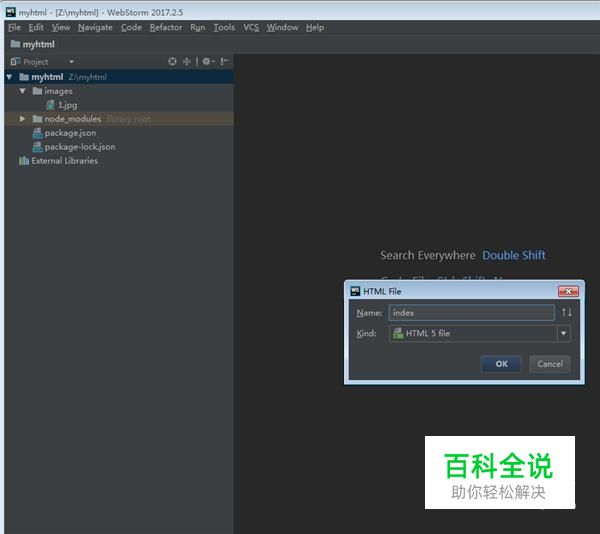Select package-lock.json file
600x534 pixels.
(x=80, y=147)
